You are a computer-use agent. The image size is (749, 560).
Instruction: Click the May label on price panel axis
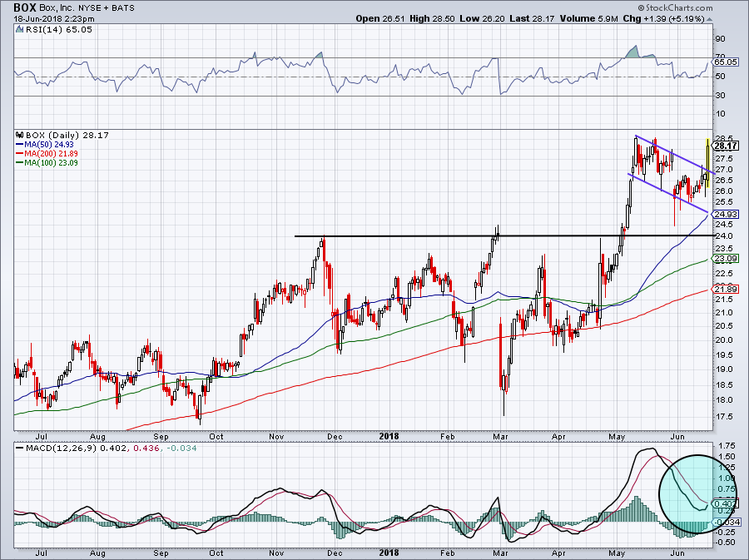click(x=618, y=436)
